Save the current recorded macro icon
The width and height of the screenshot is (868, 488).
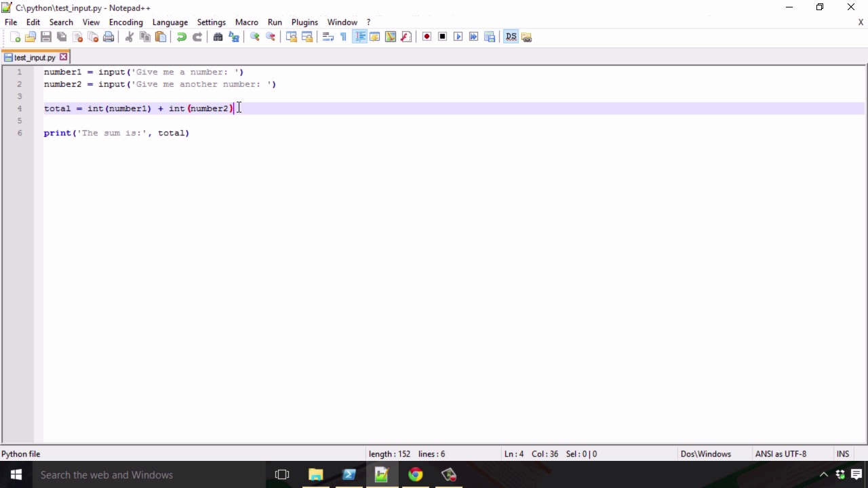click(490, 37)
